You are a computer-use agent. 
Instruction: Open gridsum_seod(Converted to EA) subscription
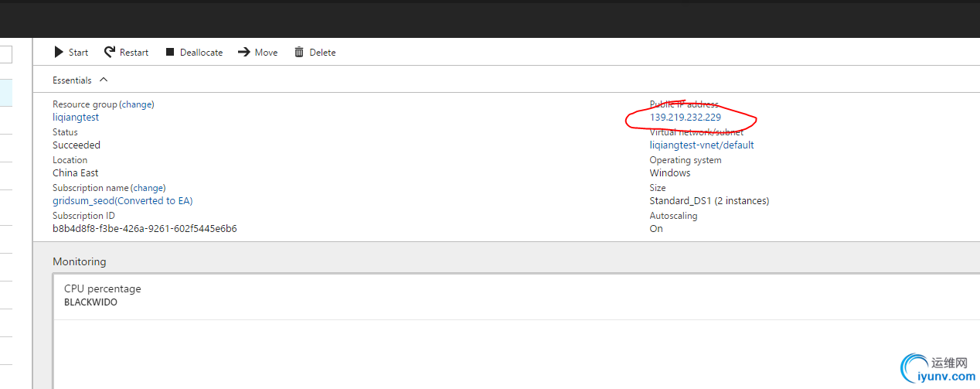click(122, 201)
